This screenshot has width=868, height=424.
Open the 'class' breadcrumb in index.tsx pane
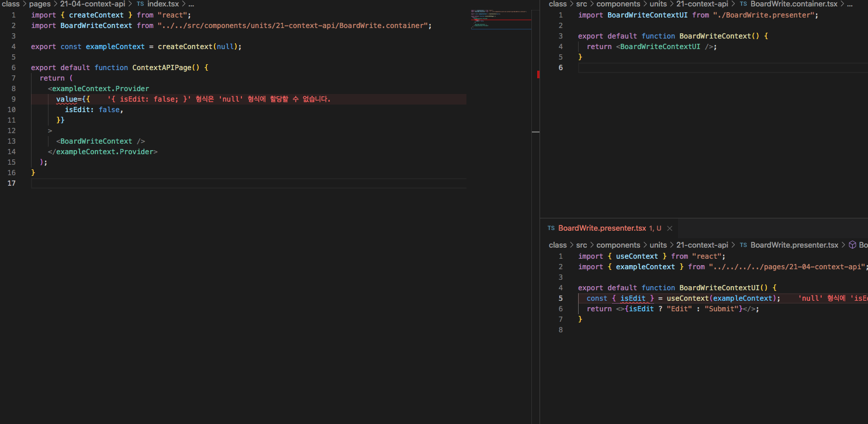pos(11,4)
